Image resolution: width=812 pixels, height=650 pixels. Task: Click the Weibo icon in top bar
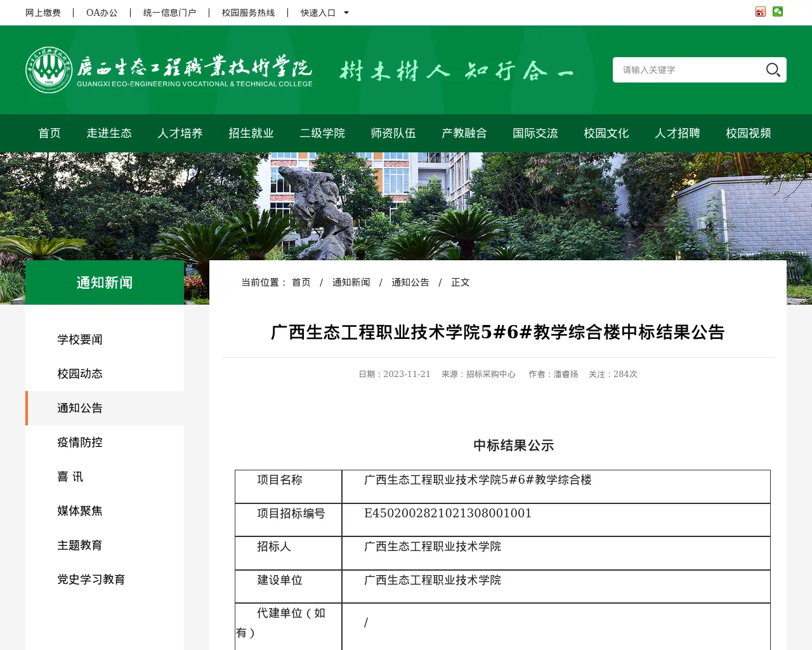coord(761,11)
